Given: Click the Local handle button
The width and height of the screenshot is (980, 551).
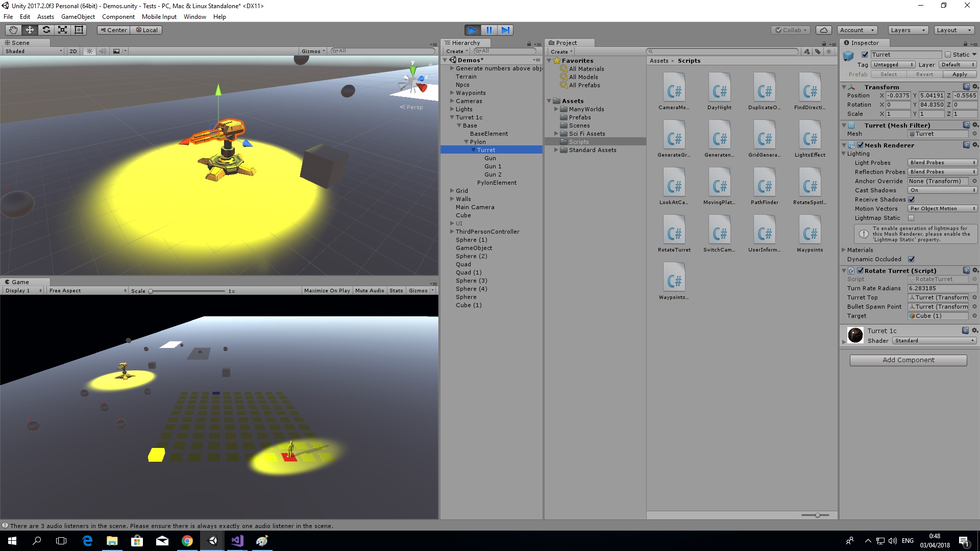Looking at the screenshot, I should click(146, 30).
